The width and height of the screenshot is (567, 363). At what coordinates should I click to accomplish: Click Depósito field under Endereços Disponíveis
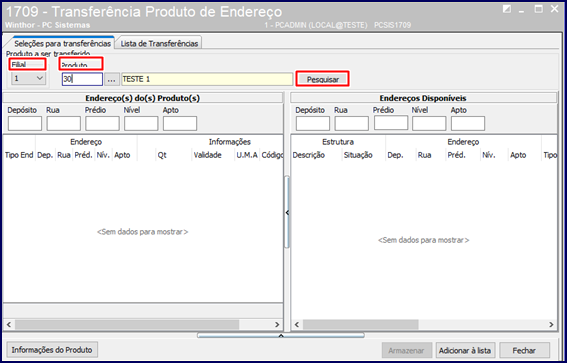[x=313, y=123]
